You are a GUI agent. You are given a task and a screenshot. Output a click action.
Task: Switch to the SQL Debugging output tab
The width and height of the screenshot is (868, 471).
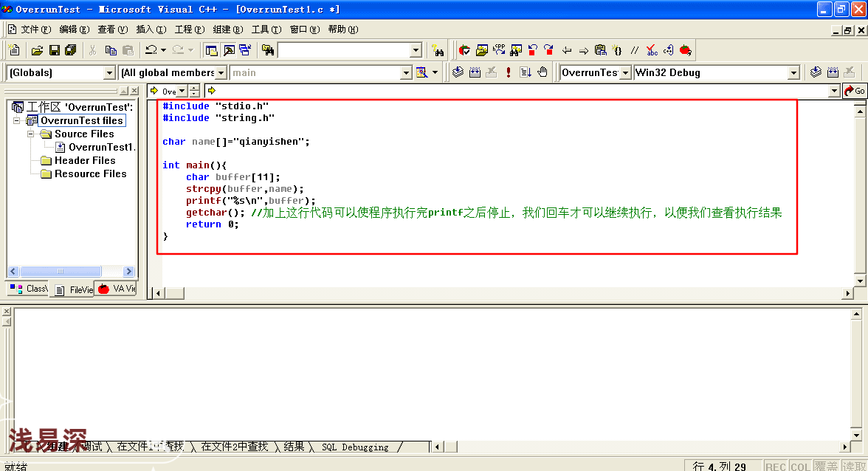tap(355, 447)
